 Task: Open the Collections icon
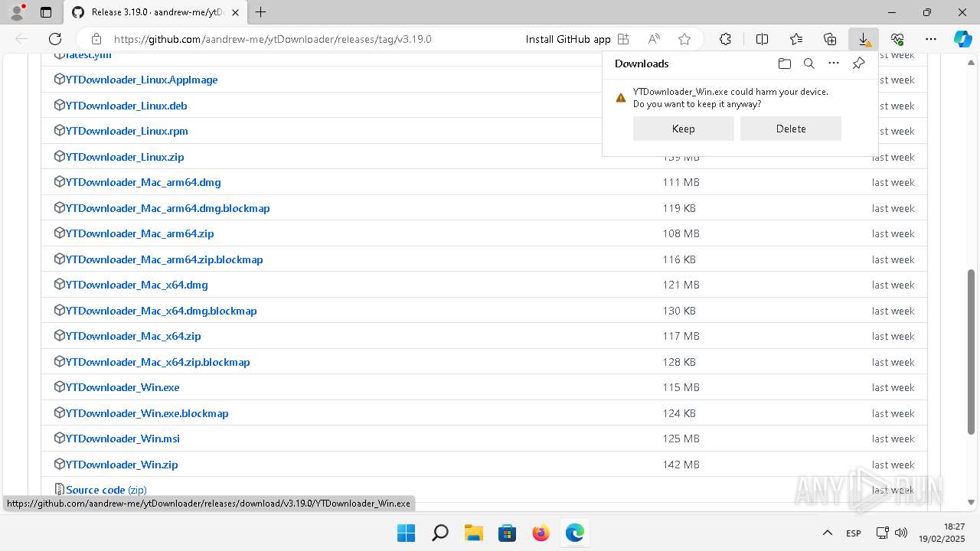830,39
